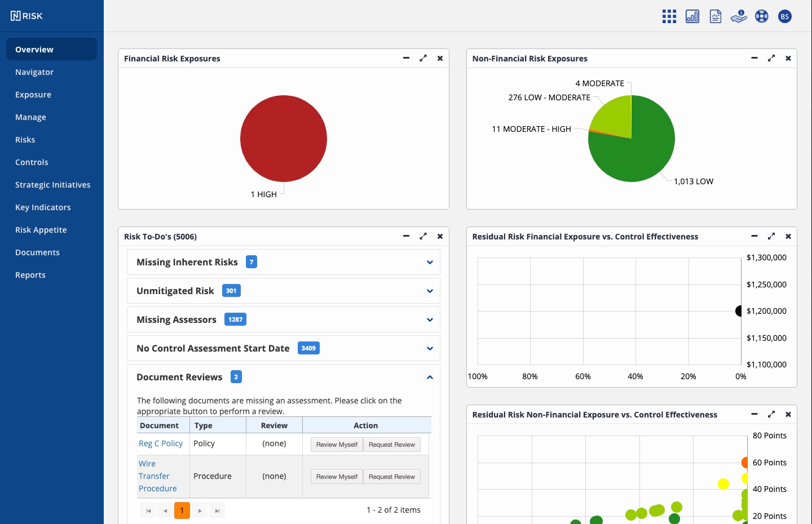Collapse the Document Reviews section
Screen dimensions: 812x524
[430, 377]
